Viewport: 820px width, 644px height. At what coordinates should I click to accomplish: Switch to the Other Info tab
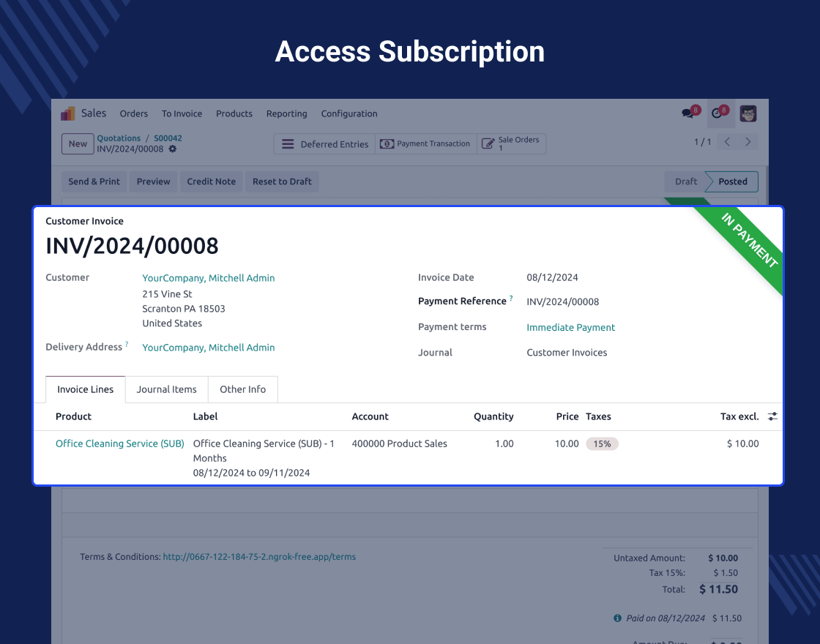click(242, 389)
